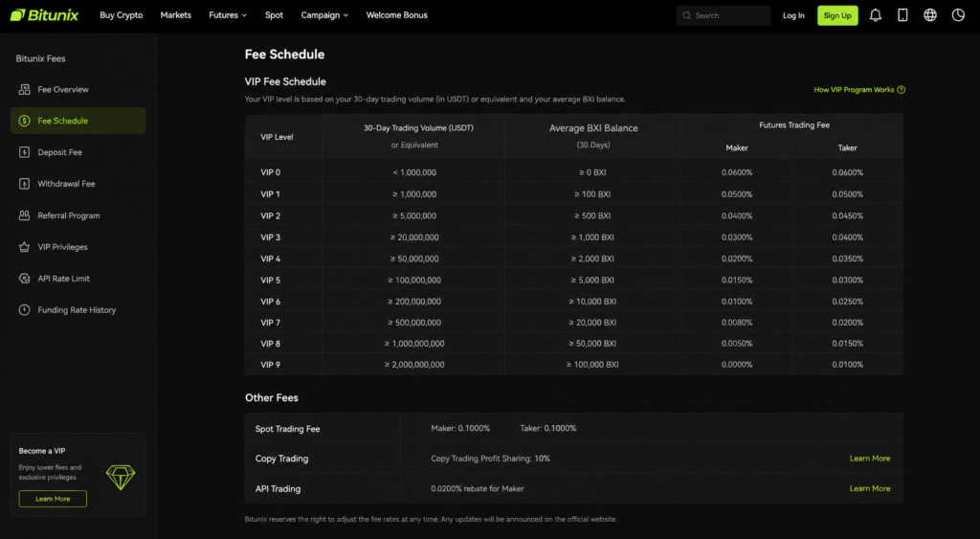Click the '≥ 100,000 BXI' balance cell
This screenshot has width=980, height=539.
[x=592, y=365]
